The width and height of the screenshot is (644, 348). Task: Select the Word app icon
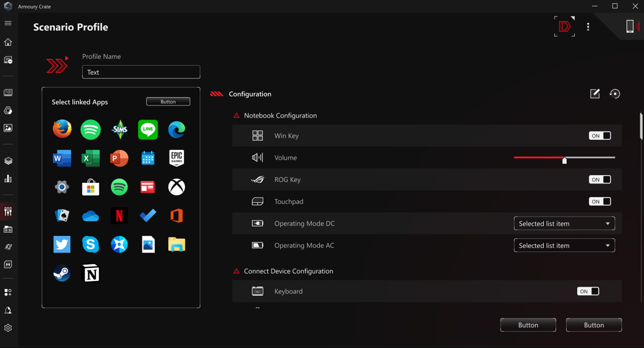[62, 158]
